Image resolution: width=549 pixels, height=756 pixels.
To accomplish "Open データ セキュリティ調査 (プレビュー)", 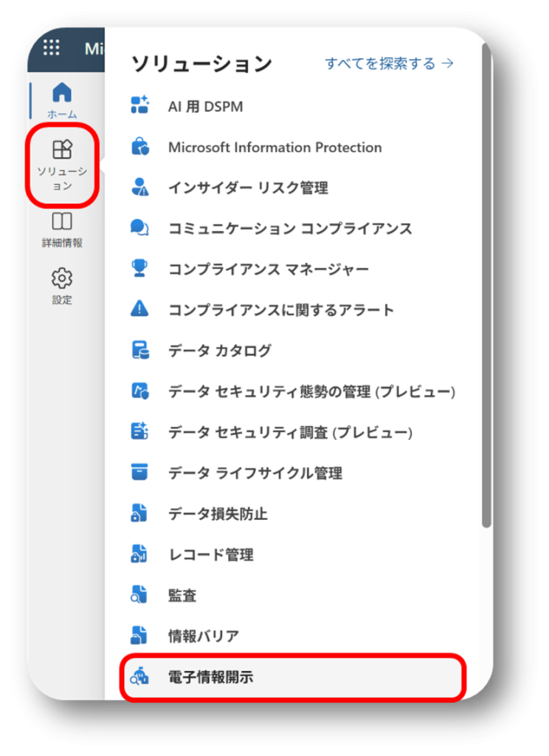I will click(290, 432).
